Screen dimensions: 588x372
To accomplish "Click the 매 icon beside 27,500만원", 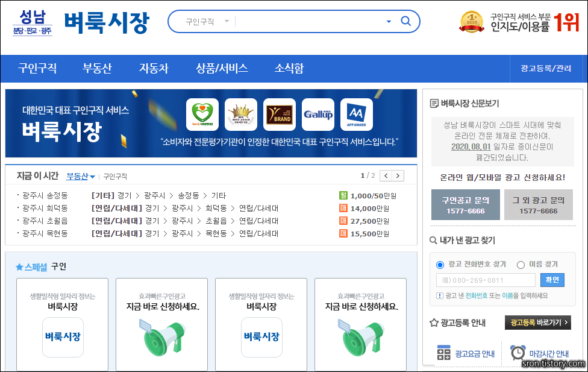I will coord(343,221).
